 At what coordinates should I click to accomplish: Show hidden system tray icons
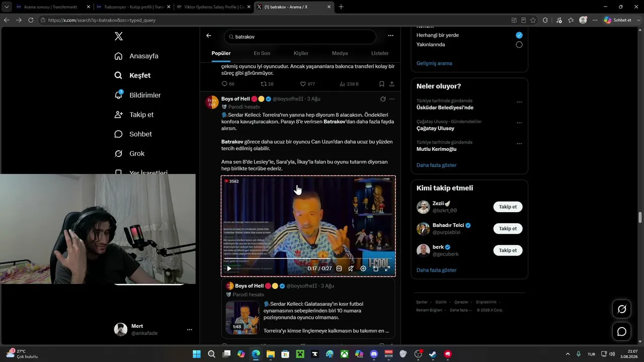tap(568, 354)
